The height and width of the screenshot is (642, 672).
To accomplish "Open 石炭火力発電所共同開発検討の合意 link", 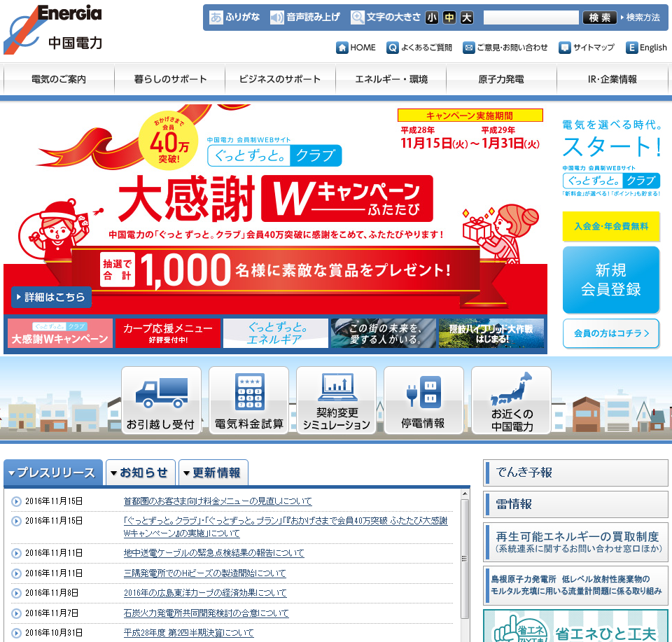I will pos(206,613).
